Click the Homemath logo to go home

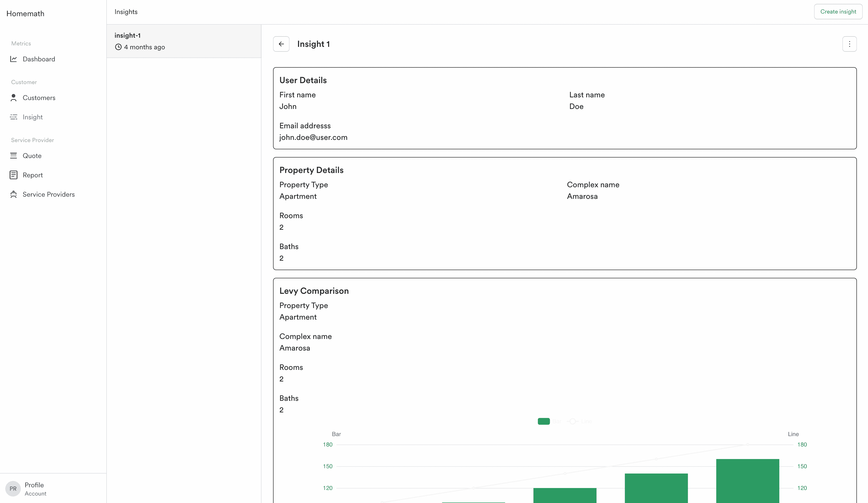click(25, 14)
